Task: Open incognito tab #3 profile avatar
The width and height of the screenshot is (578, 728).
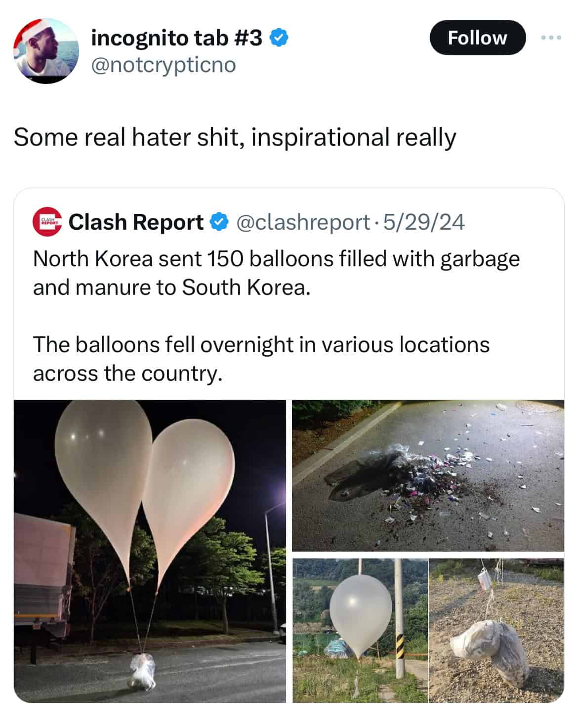Action: coord(45,51)
